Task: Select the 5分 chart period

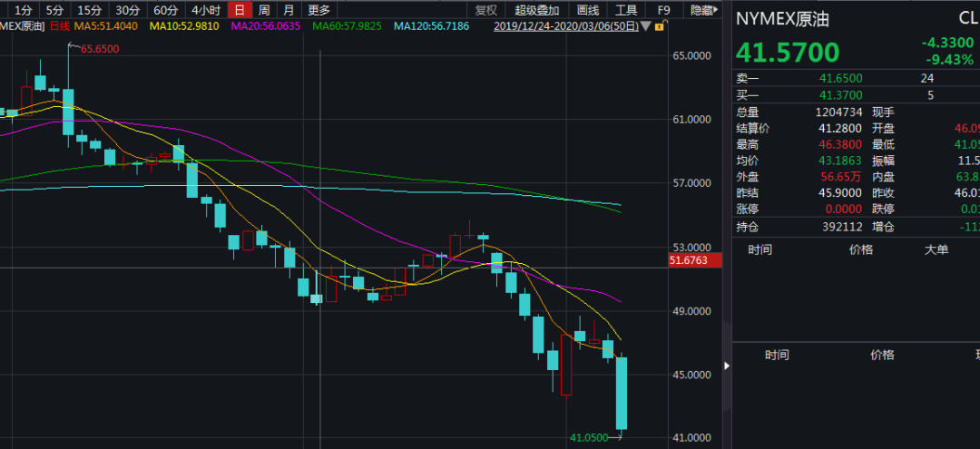Action: pyautogui.click(x=54, y=10)
